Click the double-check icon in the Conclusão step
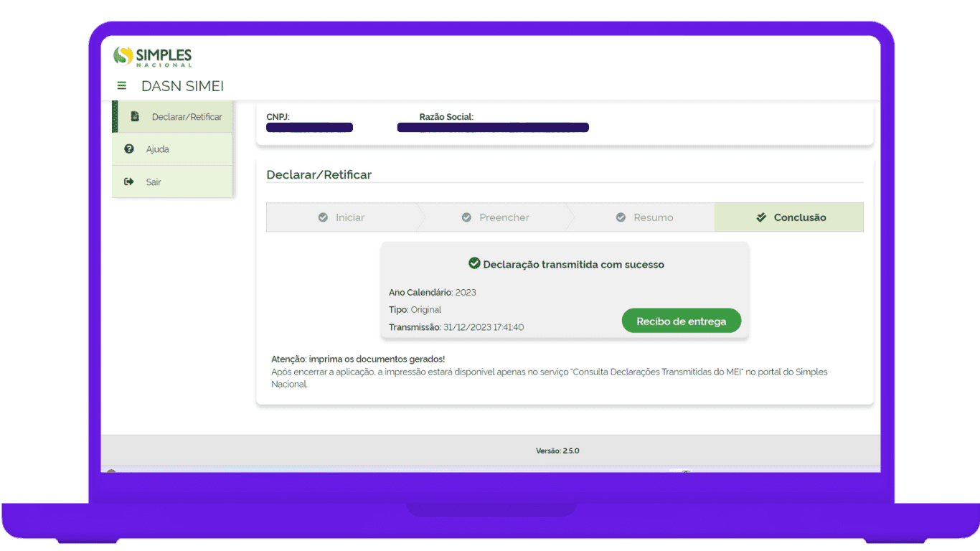Image resolution: width=980 pixels, height=551 pixels. 761,217
